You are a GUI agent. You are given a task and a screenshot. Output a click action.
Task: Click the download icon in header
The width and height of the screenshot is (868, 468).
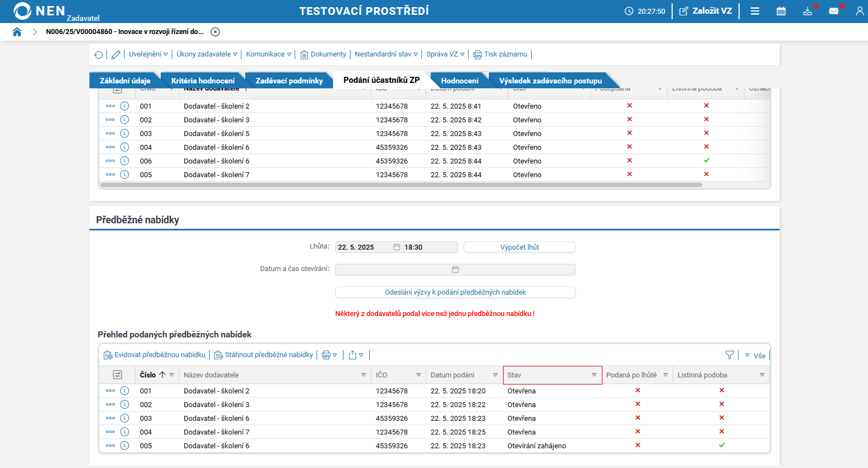point(807,11)
